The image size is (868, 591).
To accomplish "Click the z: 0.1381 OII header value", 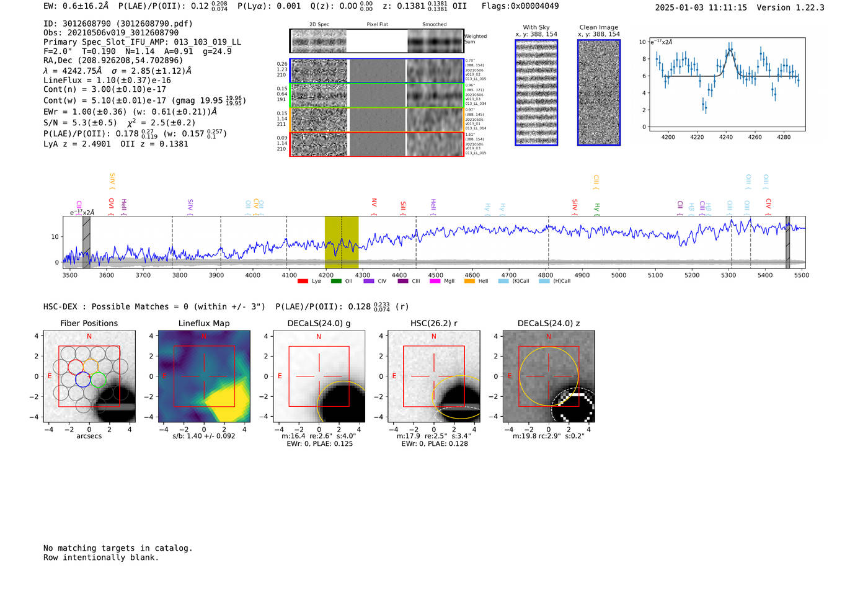I will [425, 6].
